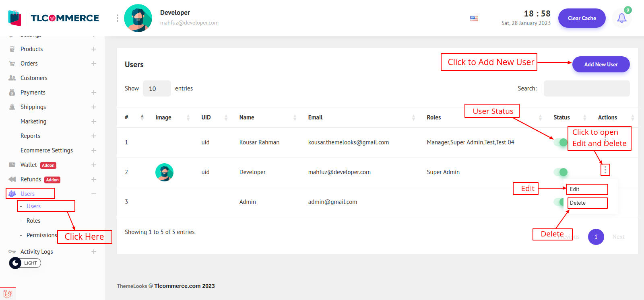Open the Customers sidebar icon
This screenshot has height=300, width=644.
tap(12, 78)
